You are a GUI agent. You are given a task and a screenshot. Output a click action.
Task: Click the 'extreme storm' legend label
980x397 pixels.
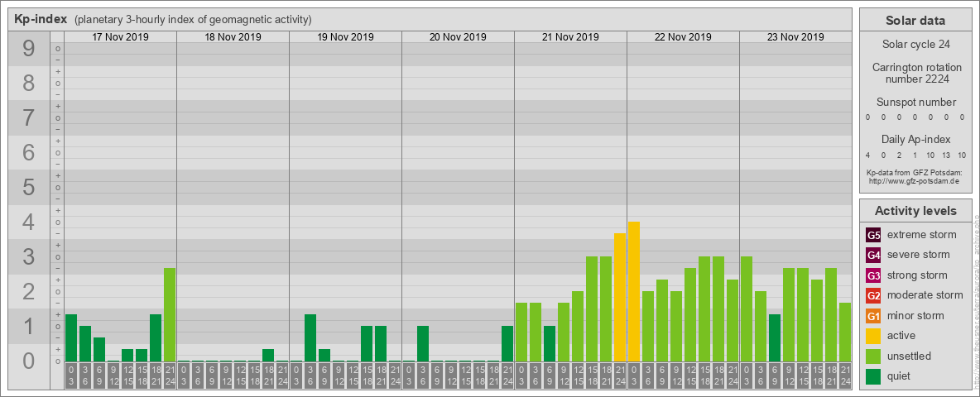(922, 235)
